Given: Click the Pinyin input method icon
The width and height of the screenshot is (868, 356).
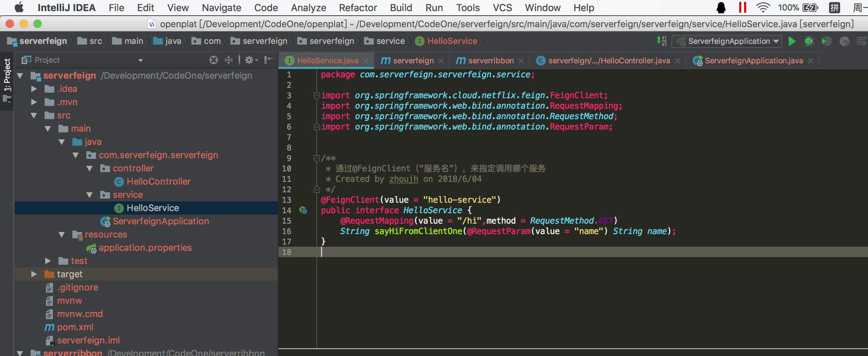Looking at the screenshot, I should [834, 8].
